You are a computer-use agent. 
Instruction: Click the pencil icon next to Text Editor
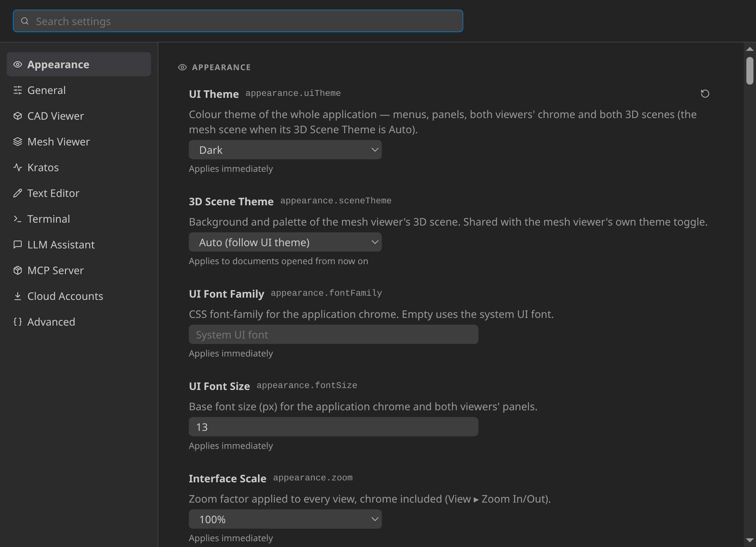(18, 193)
